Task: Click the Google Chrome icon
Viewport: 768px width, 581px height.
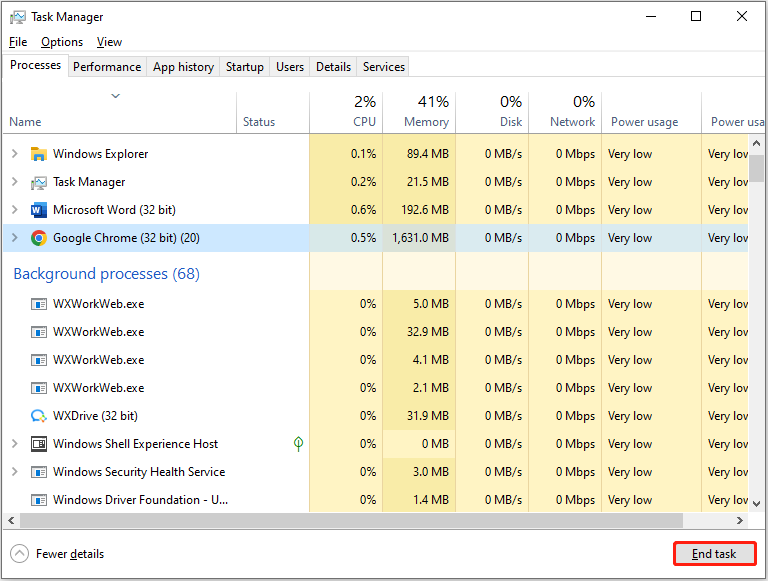Action: coord(39,238)
